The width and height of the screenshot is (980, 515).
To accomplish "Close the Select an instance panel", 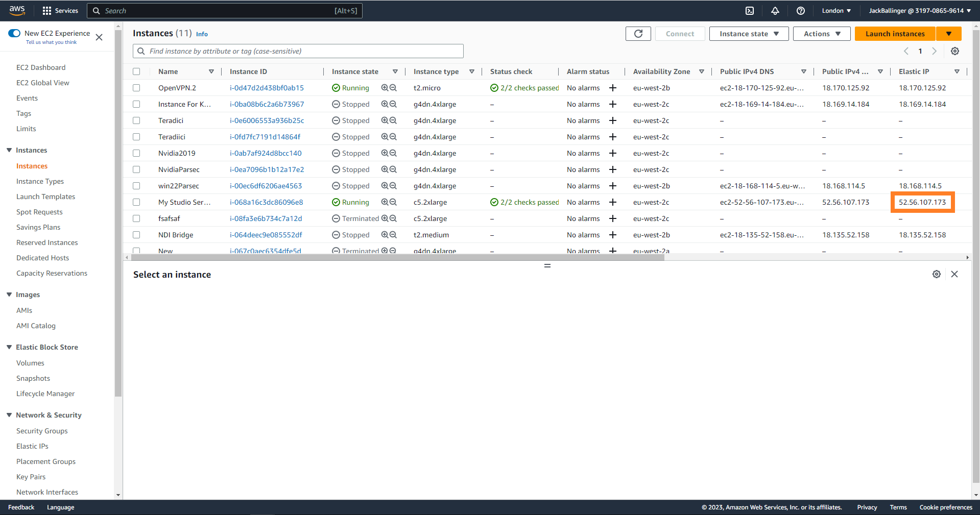I will [x=954, y=274].
